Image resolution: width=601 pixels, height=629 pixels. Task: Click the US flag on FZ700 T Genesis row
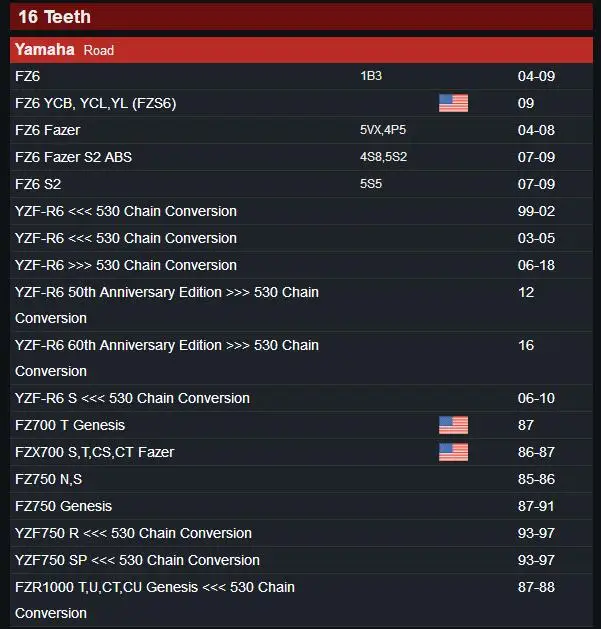(453, 425)
